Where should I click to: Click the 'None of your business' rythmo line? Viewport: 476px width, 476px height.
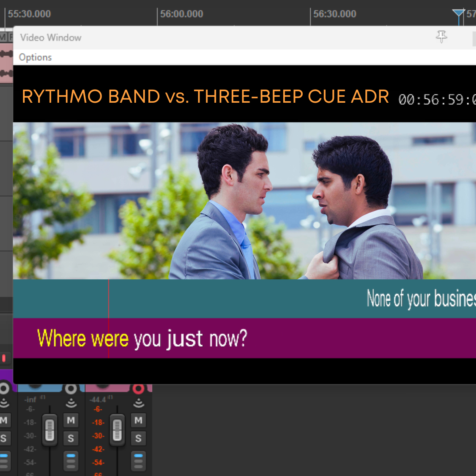421,299
